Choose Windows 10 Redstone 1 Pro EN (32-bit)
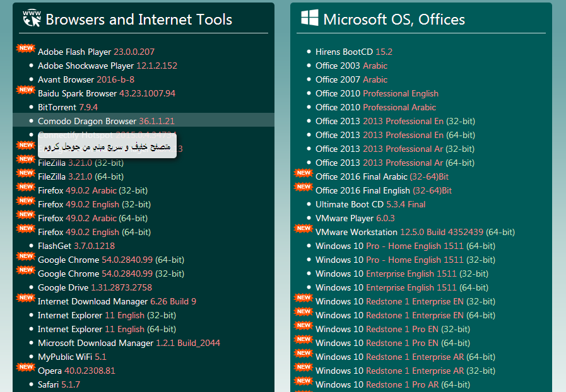This screenshot has width=566, height=392. click(x=392, y=329)
